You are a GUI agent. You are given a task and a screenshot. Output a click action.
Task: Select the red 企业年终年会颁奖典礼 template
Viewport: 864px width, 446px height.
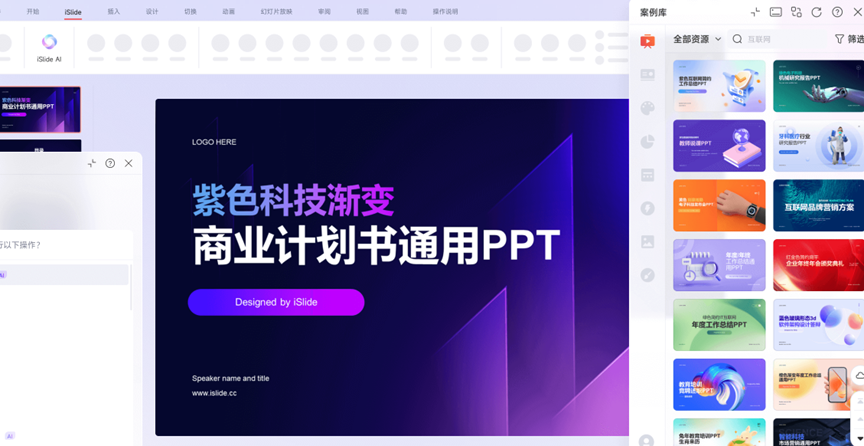[819, 265]
